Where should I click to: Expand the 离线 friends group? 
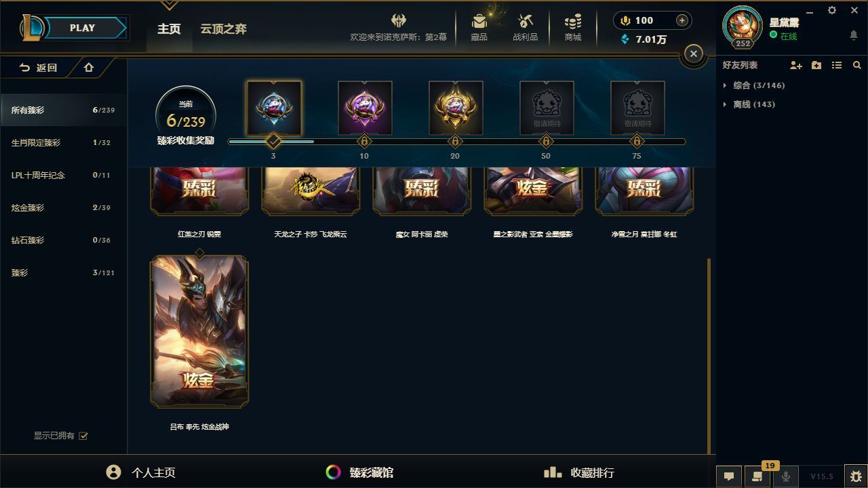pyautogui.click(x=749, y=104)
